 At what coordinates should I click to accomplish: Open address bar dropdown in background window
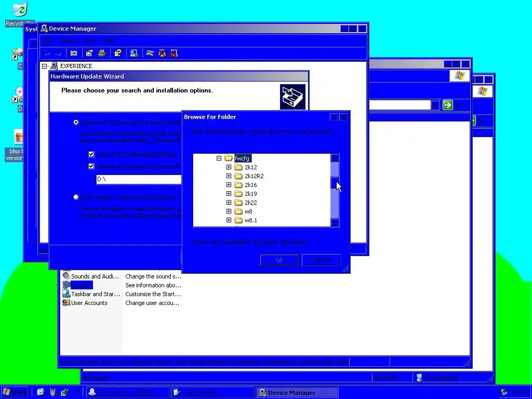[435, 105]
